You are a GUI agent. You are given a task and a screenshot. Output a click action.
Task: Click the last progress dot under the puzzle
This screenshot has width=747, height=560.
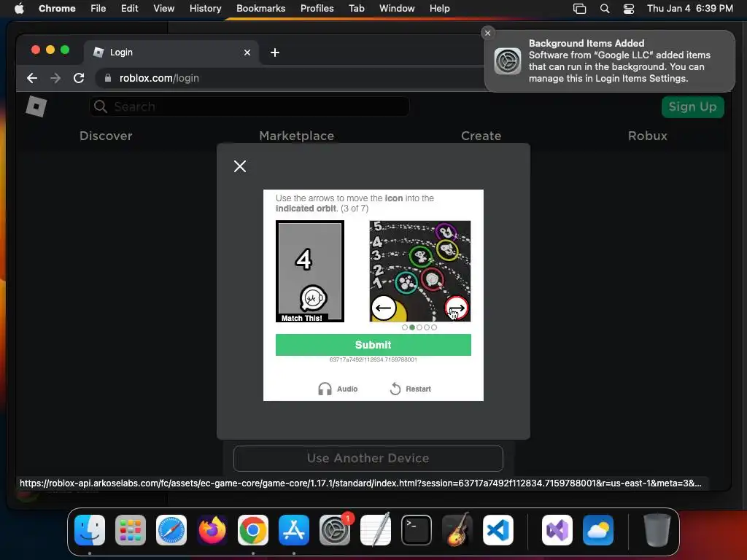434,327
